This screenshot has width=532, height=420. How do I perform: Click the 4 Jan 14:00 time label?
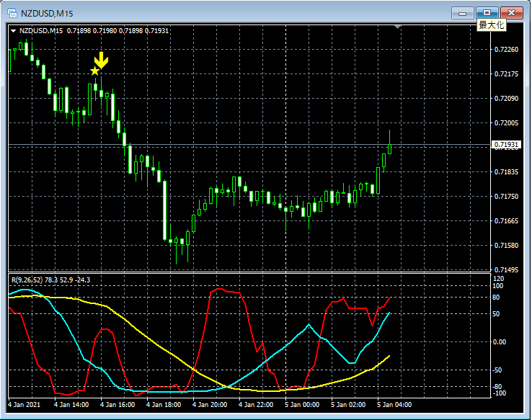click(71, 405)
